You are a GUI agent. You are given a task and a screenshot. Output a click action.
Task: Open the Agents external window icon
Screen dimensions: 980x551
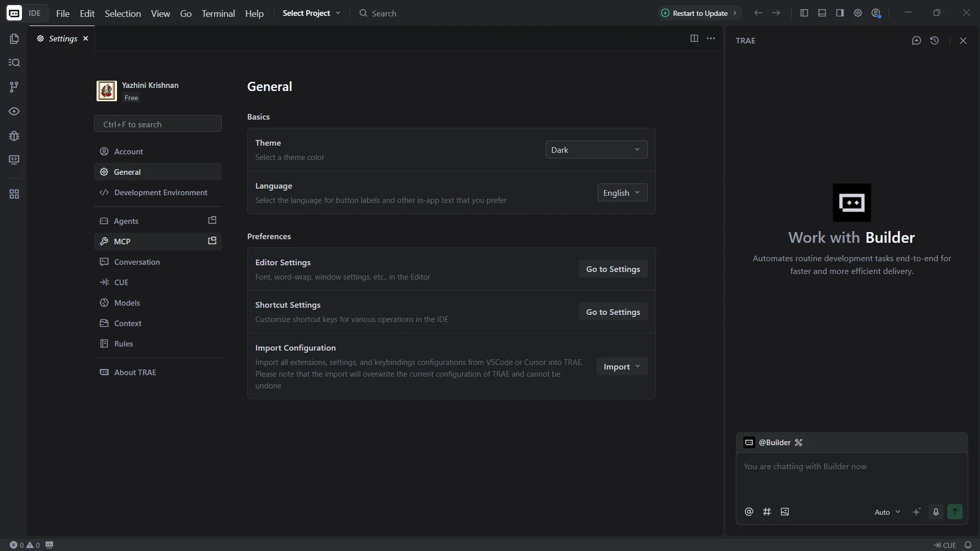[212, 220]
